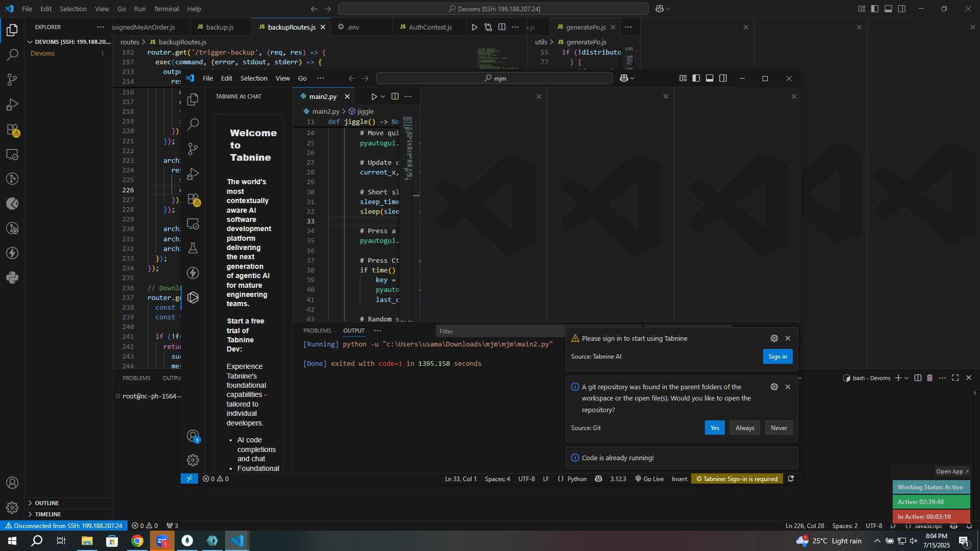The height and width of the screenshot is (551, 980).
Task: Toggle primary side bar in mjm window
Action: coord(696,78)
